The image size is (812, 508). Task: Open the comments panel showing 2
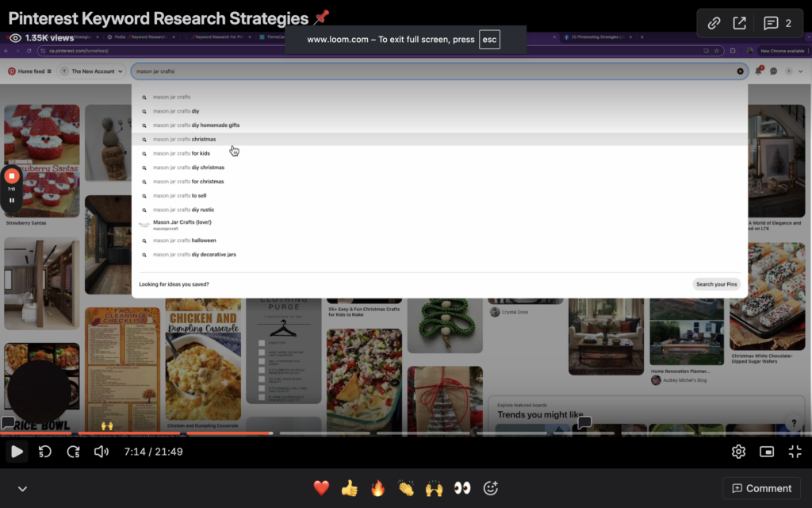pos(778,23)
